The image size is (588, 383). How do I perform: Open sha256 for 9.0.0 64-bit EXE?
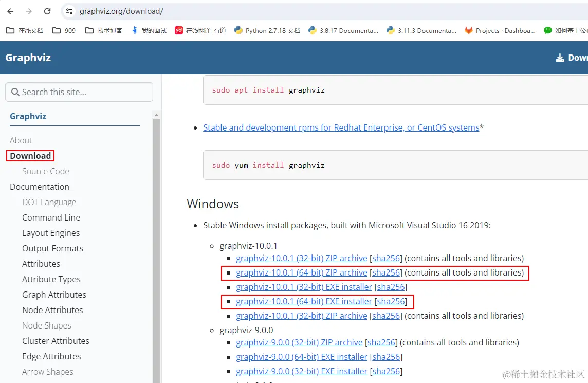point(386,357)
